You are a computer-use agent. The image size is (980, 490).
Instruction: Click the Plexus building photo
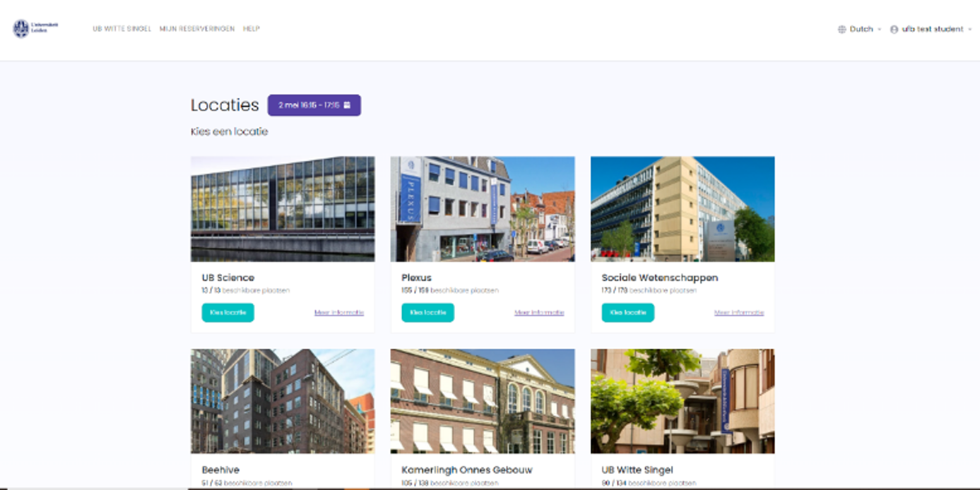[483, 209]
